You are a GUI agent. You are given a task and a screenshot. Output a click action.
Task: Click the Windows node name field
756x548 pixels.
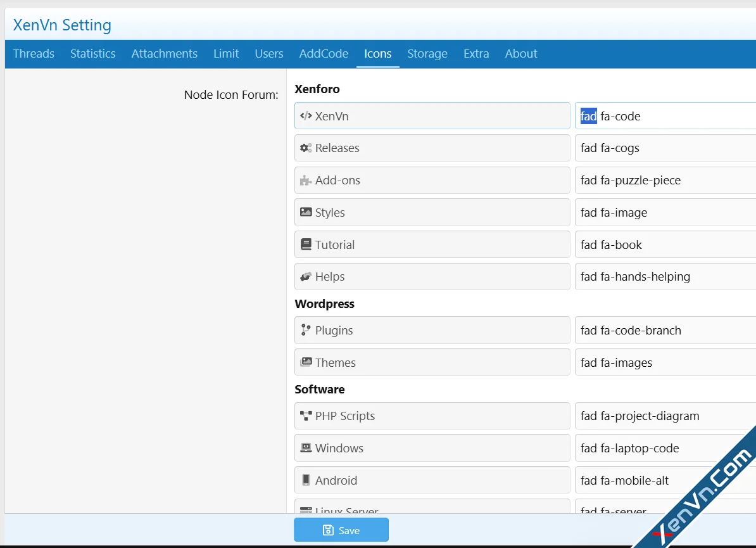432,448
